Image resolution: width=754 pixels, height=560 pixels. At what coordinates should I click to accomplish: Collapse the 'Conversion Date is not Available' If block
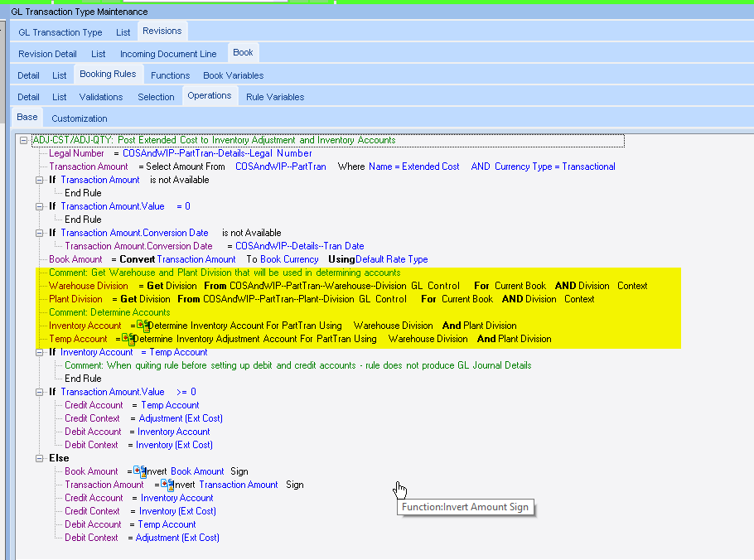click(40, 233)
